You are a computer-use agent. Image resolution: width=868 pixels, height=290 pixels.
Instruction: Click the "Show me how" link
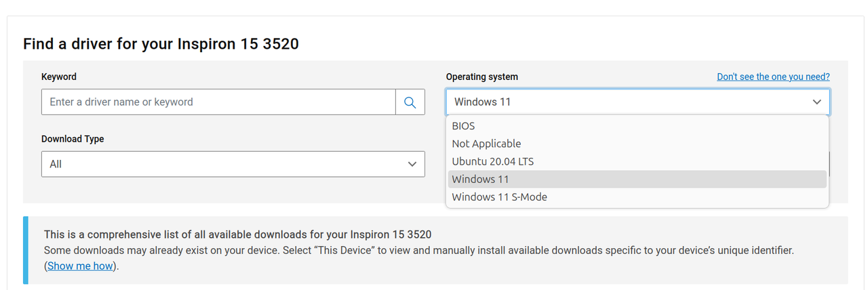click(x=80, y=266)
